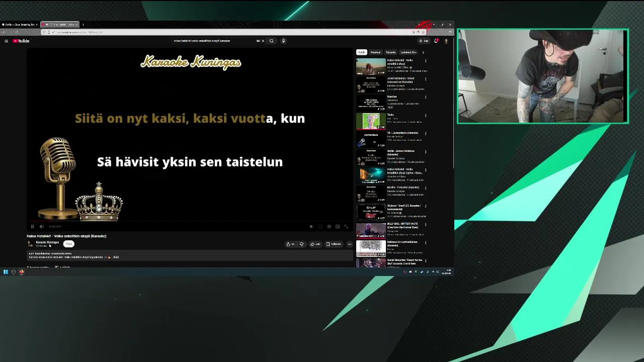Click the taskbar clock and date

[x=447, y=272]
